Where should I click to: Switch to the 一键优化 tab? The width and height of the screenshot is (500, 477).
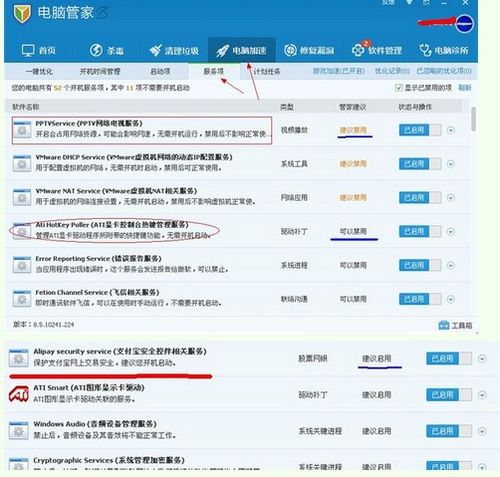click(x=39, y=71)
